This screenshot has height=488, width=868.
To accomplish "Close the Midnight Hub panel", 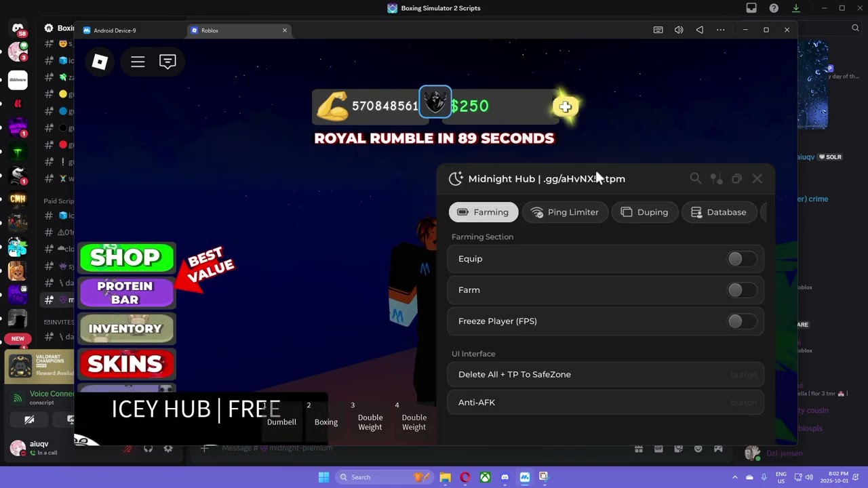I will (757, 178).
